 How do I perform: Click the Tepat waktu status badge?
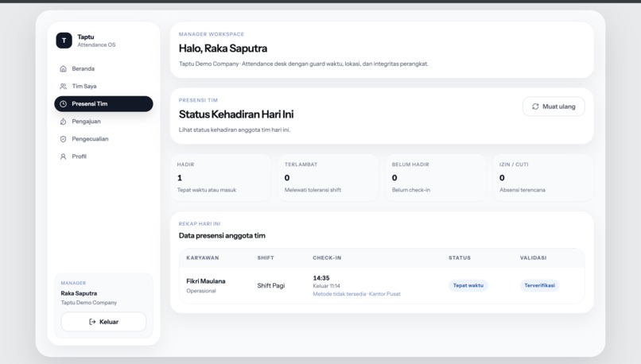(x=468, y=285)
